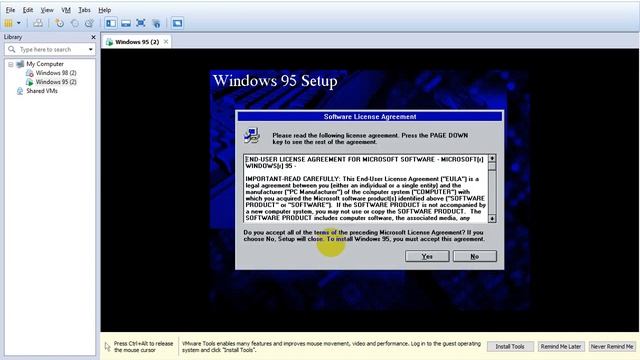Viewport: 640px width, 360px height.
Task: Click the Suspend VM power icon
Action: (8, 23)
